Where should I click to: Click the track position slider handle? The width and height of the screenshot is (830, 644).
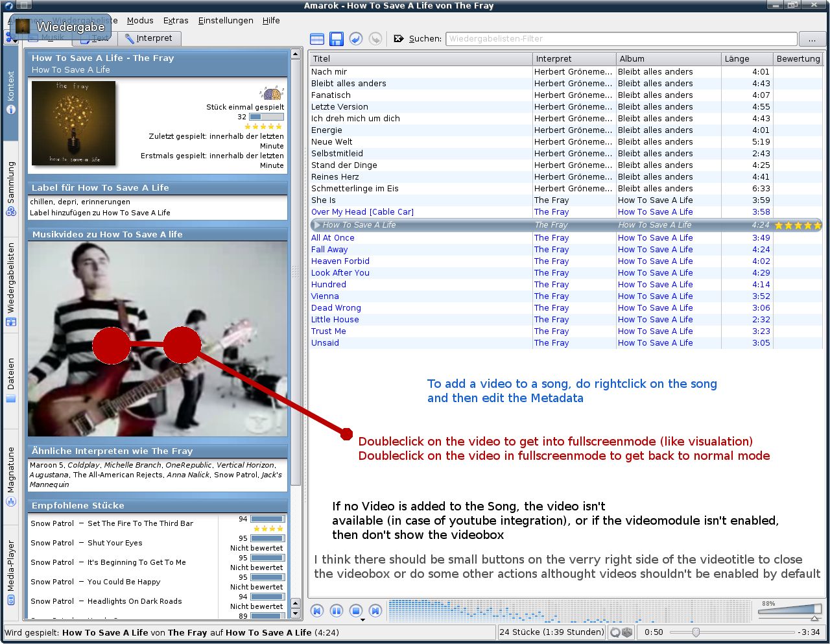pyautogui.click(x=696, y=632)
